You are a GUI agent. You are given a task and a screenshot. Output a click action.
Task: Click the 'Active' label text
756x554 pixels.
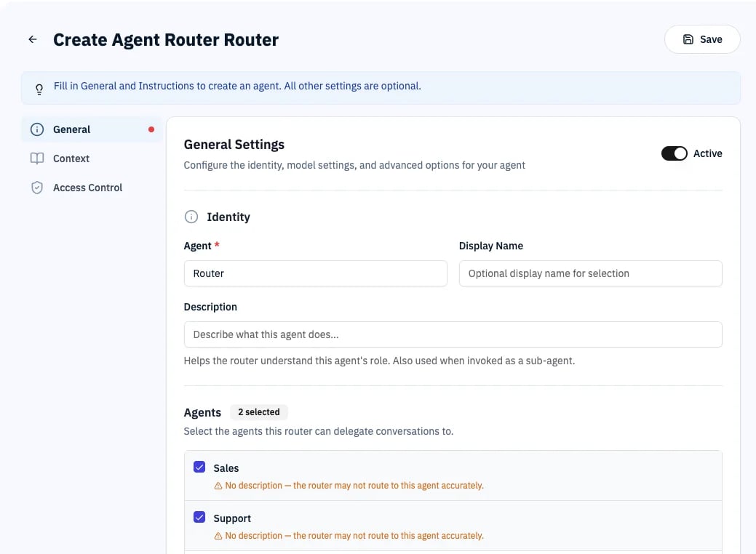point(708,153)
